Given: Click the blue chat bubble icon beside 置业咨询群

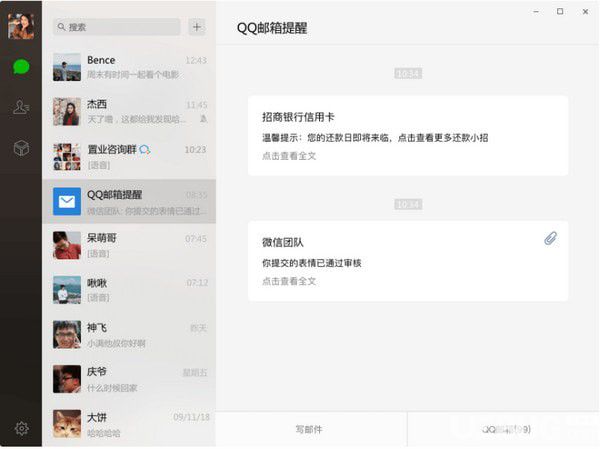Looking at the screenshot, I should (145, 149).
